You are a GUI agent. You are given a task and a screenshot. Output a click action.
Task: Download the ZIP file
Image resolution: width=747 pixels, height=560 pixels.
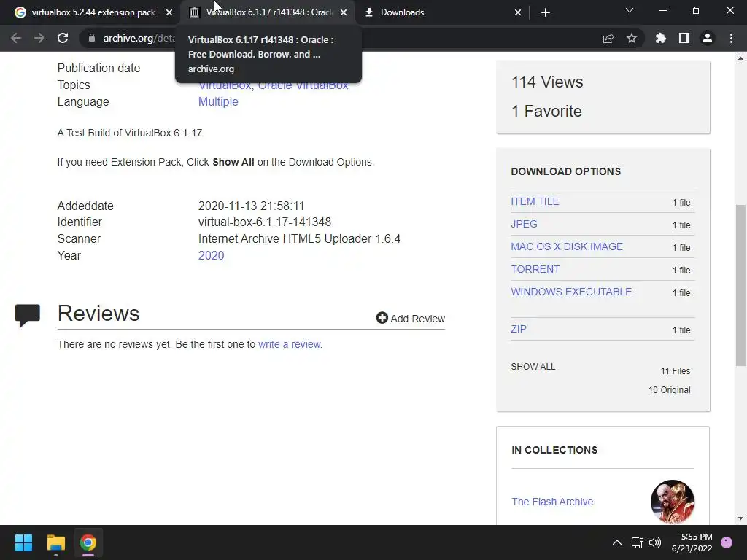coord(519,329)
